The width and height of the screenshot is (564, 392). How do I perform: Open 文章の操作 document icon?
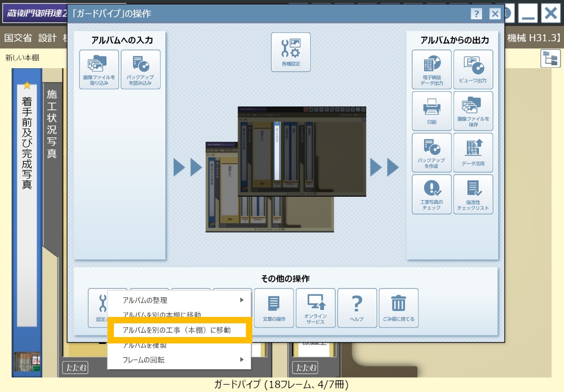[274, 308]
